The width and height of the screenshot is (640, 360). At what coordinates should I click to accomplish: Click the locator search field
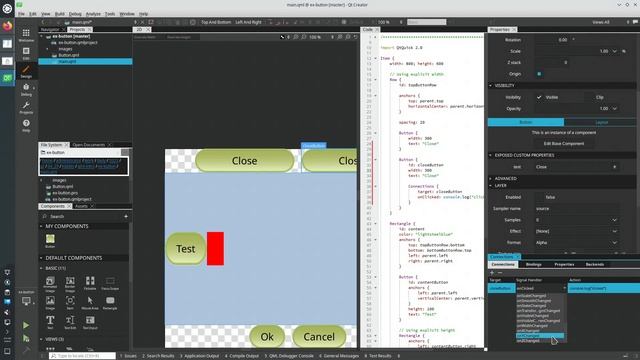click(x=83, y=356)
